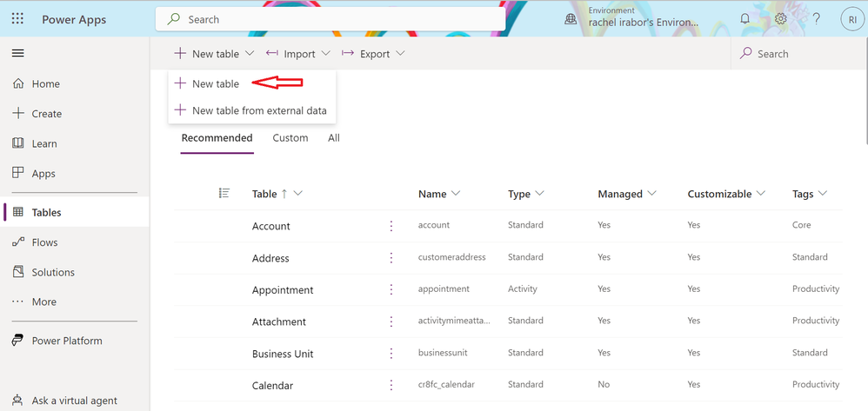
Task: Open more options for Address row
Action: (391, 258)
